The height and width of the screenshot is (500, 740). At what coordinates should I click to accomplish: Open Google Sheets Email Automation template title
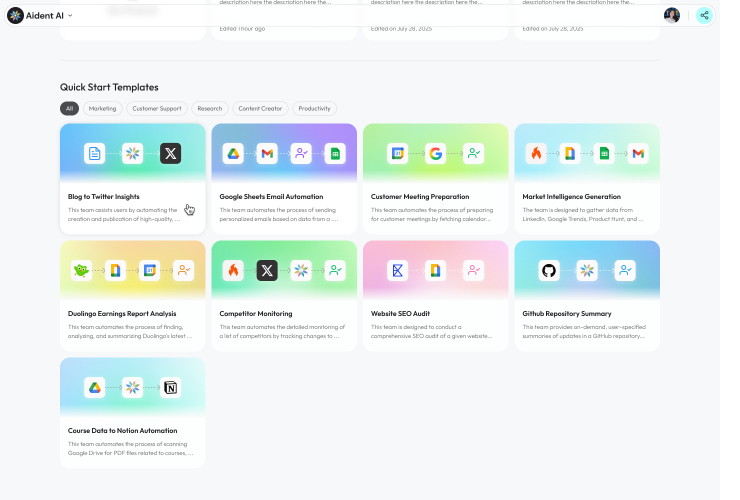click(271, 197)
